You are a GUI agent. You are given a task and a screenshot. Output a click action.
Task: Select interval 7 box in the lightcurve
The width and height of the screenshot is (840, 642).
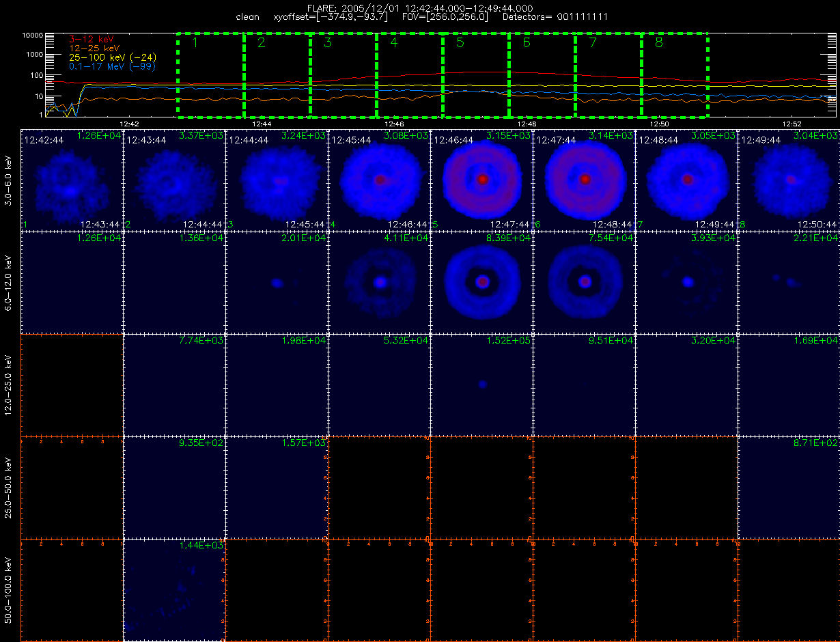[x=608, y=75]
